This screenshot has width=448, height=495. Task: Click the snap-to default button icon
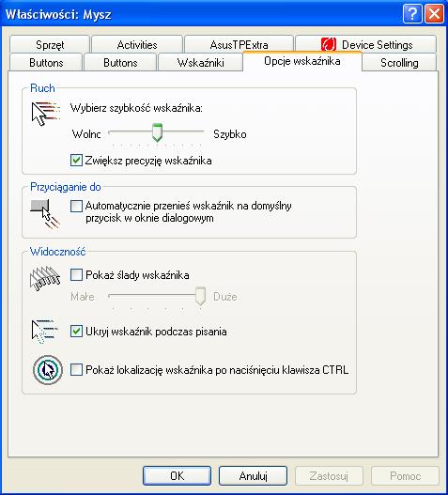click(45, 214)
